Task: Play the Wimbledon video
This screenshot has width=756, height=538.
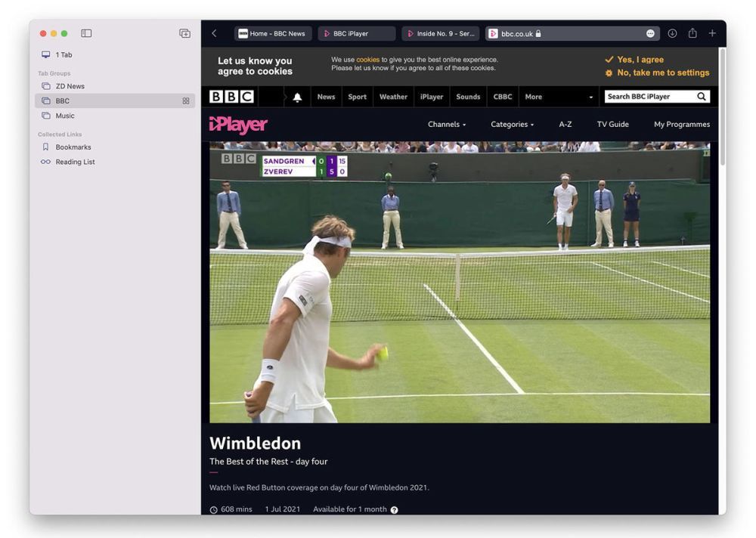Action: (460, 283)
